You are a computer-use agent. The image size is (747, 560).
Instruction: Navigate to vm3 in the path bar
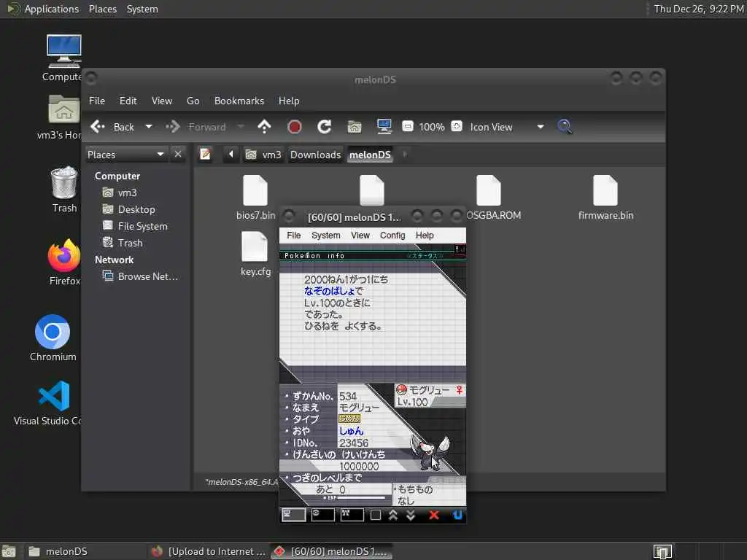[x=263, y=155]
